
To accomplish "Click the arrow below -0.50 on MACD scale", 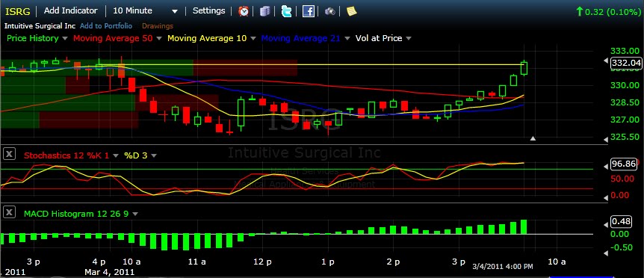I will [605, 253].
